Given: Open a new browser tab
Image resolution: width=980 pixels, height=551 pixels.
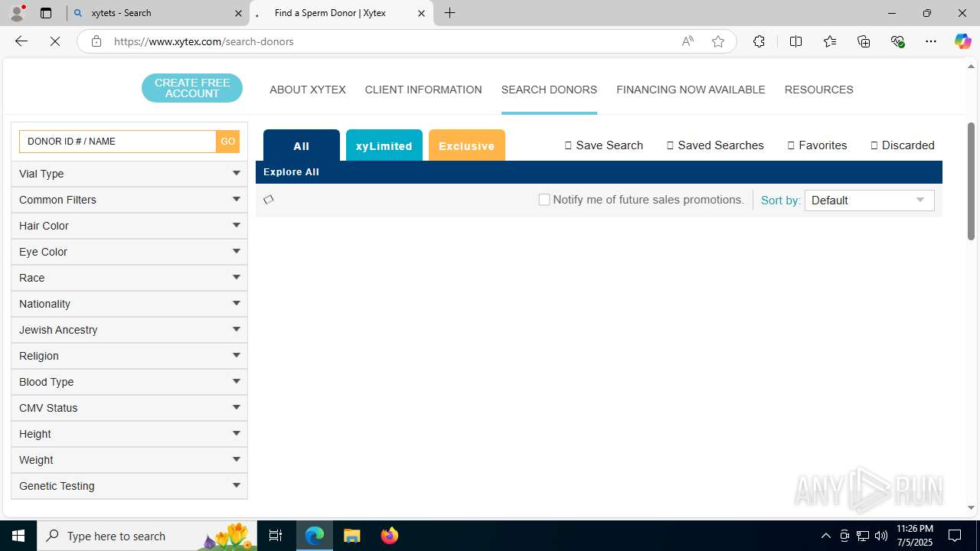Looking at the screenshot, I should 450,13.
